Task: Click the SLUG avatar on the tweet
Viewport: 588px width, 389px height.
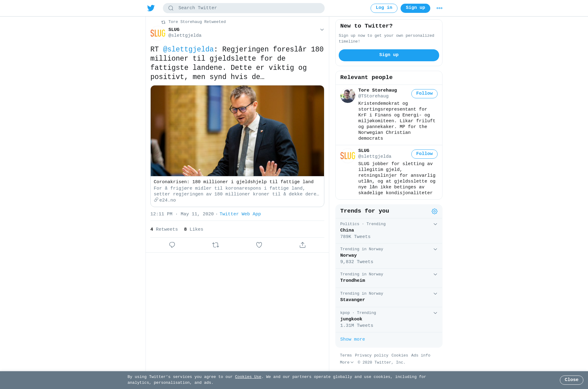Action: 158,33
